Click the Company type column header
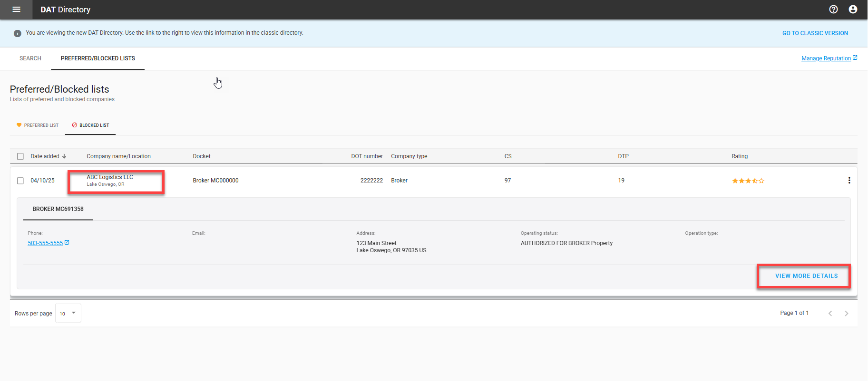Viewport: 868px width, 381px height. (x=409, y=156)
